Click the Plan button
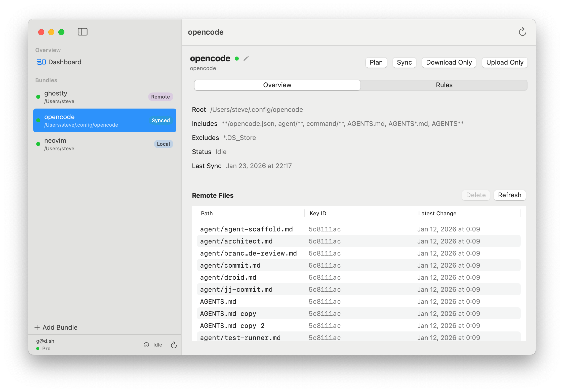 tap(376, 62)
